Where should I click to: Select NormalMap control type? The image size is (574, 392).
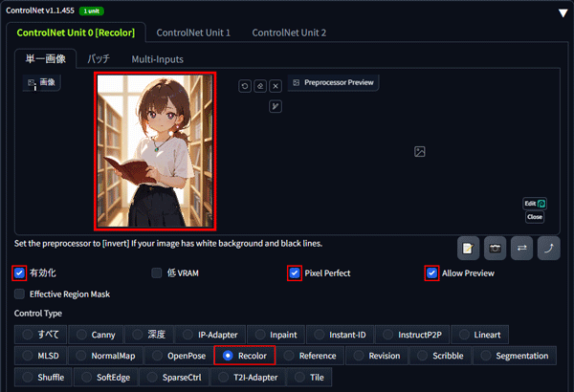106,356
